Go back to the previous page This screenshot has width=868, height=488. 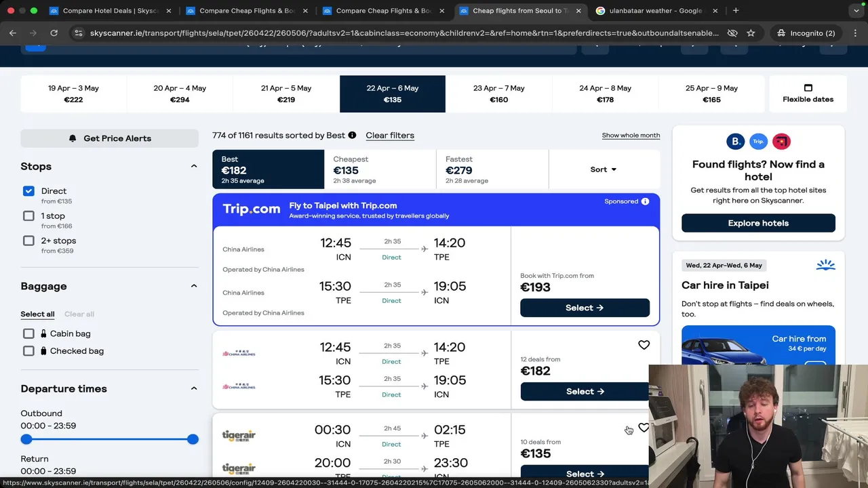pyautogui.click(x=13, y=33)
